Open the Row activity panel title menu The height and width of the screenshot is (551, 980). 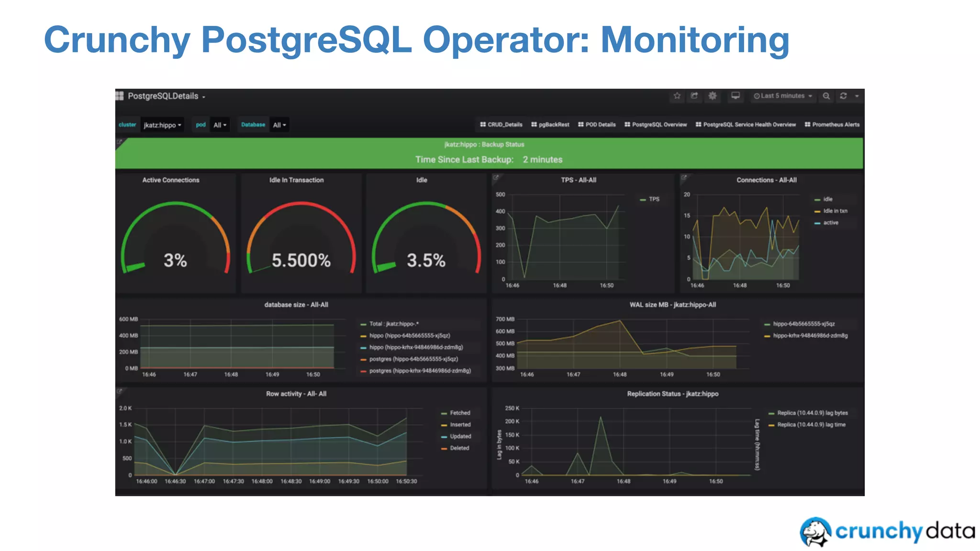click(x=296, y=394)
